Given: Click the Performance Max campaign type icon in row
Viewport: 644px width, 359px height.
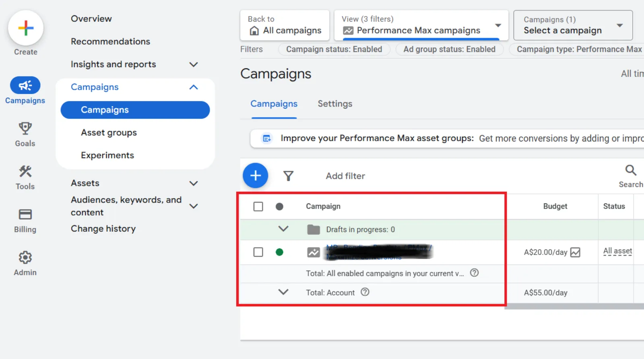Looking at the screenshot, I should pyautogui.click(x=314, y=252).
